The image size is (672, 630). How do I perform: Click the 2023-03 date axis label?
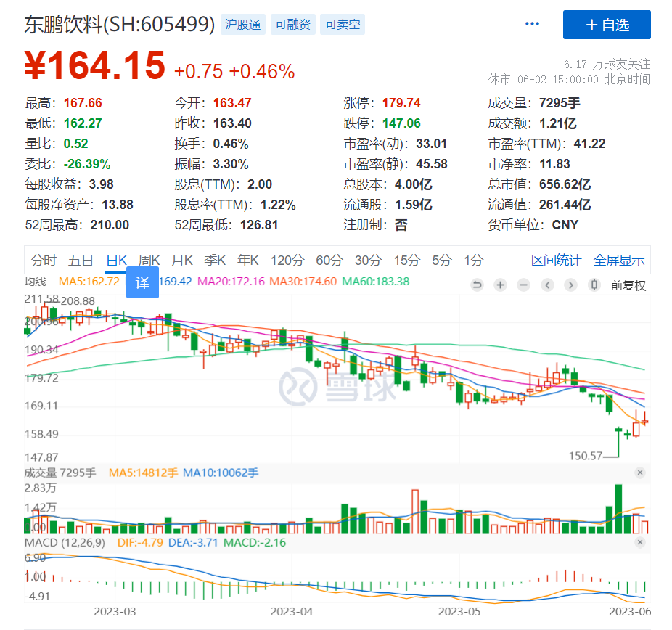point(115,612)
